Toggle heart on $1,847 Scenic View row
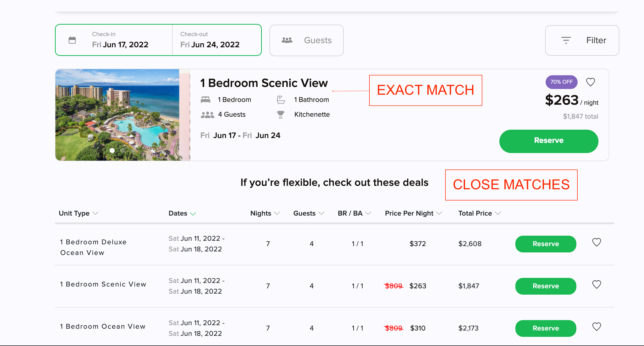644x346 pixels. click(x=596, y=284)
